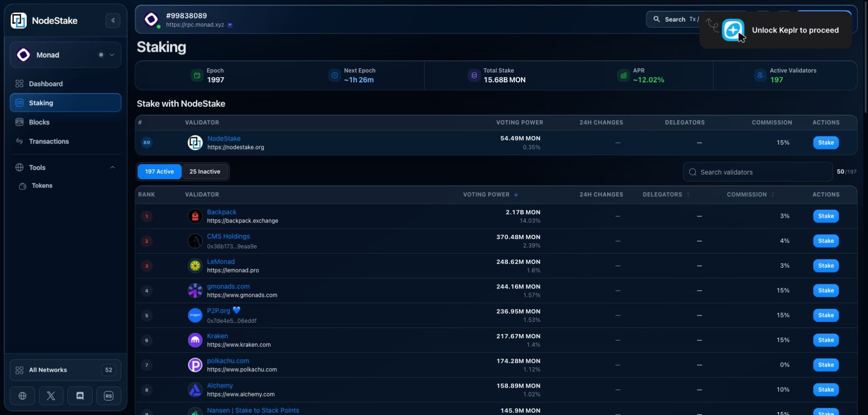Click the Kraken validator logo
The height and width of the screenshot is (415, 868).
(195, 340)
